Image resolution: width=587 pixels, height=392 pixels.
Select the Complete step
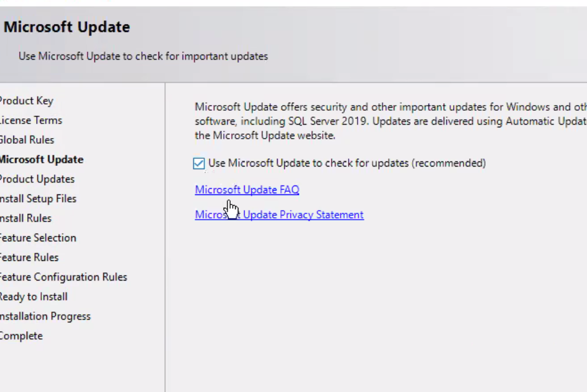21,336
